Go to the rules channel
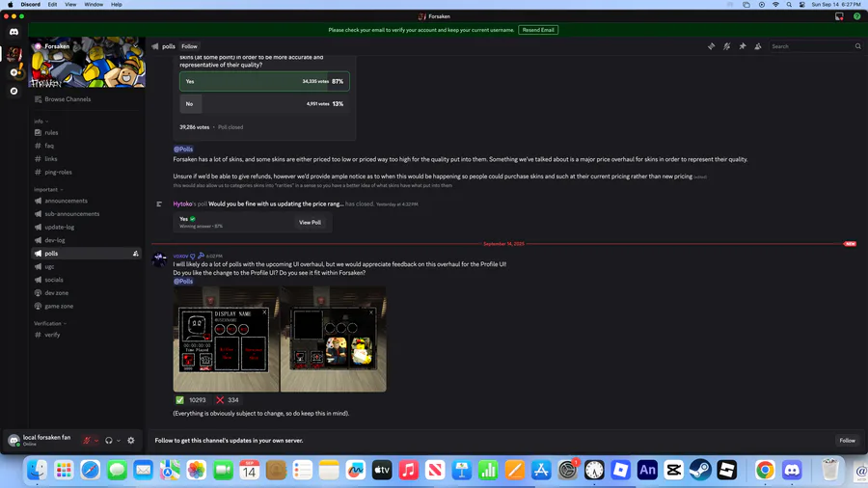This screenshot has height=488, width=868. pyautogui.click(x=87, y=133)
